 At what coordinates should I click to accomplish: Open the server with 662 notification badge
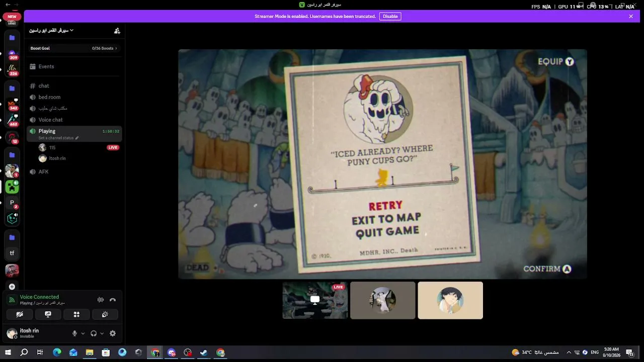pos(12,121)
